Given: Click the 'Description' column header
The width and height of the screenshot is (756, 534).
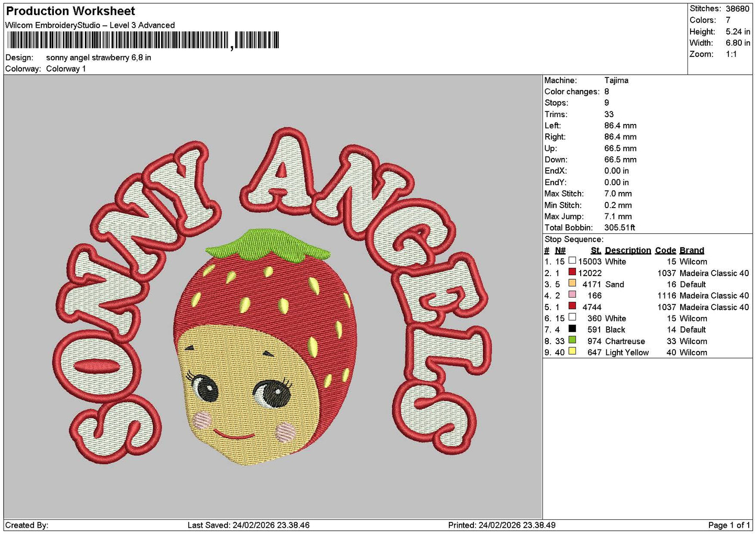Looking at the screenshot, I should coord(628,251).
